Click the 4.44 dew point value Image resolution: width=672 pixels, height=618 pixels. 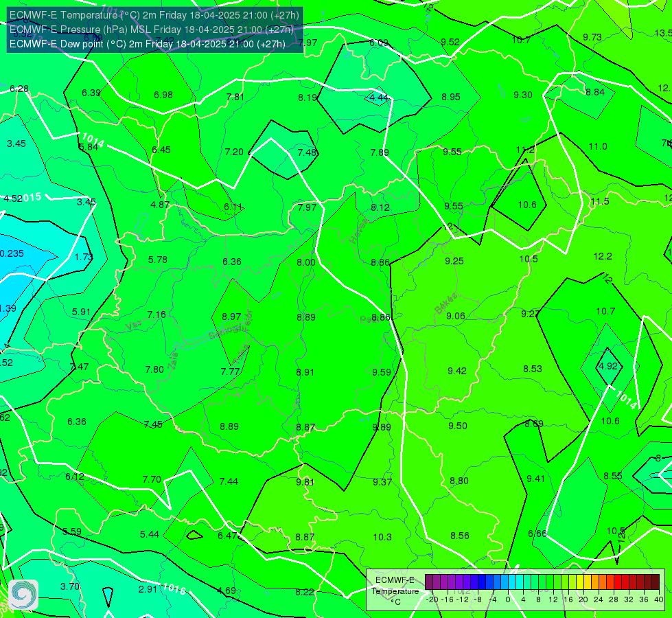[x=379, y=98]
